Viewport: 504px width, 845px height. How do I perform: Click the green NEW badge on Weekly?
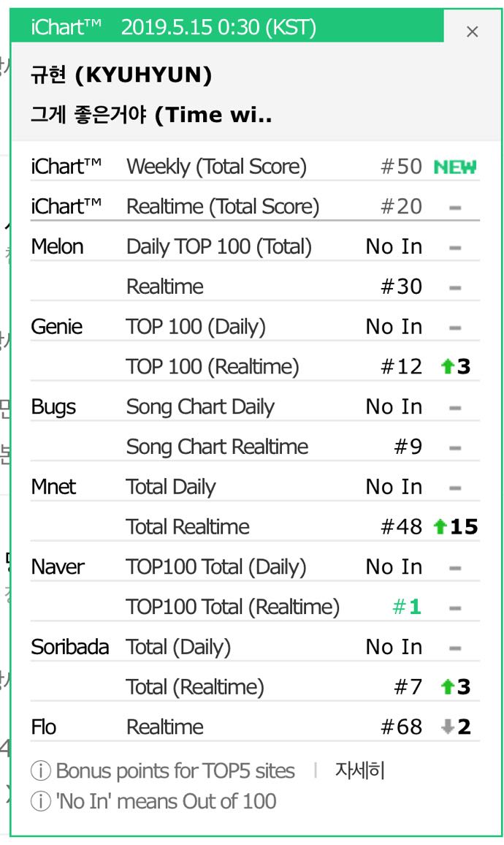click(x=454, y=167)
